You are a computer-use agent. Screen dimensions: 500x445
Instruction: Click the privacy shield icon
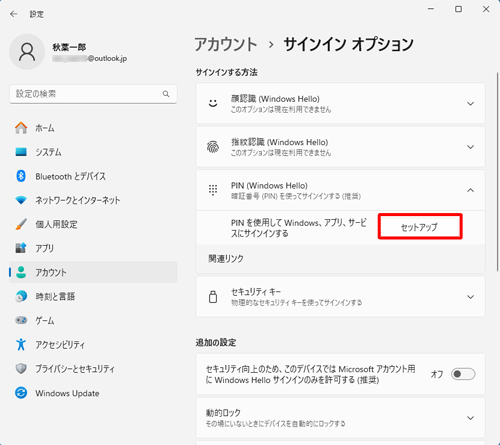pos(21,368)
